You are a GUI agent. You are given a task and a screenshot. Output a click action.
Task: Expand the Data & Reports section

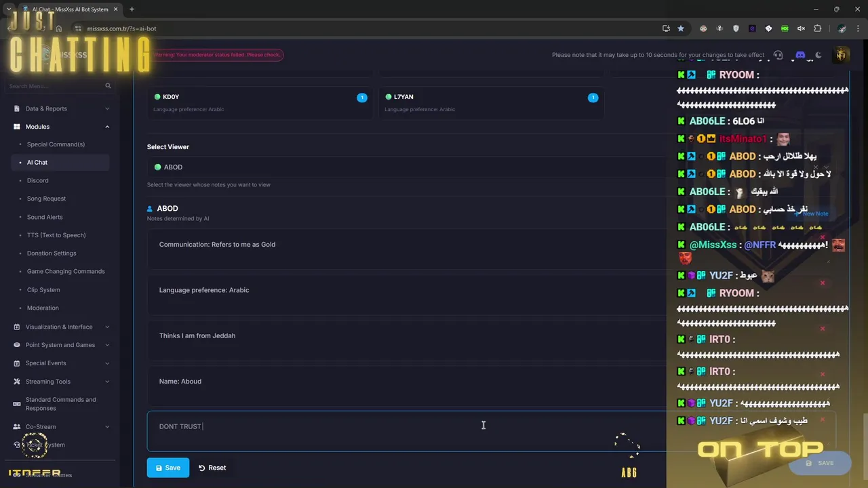point(107,108)
